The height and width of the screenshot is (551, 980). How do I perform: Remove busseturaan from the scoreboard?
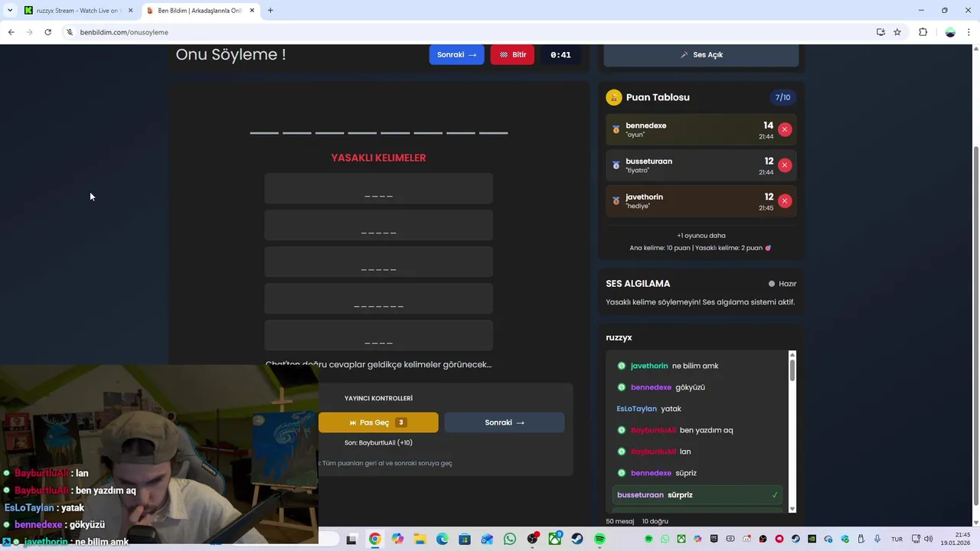[784, 165]
